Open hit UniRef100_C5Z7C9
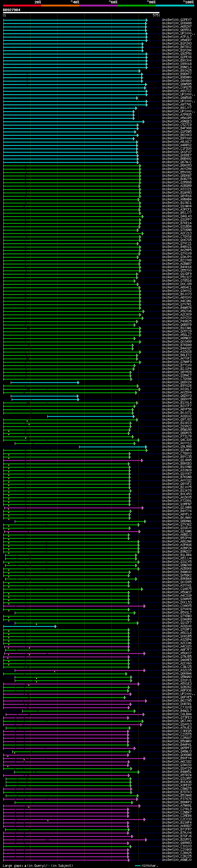The image size is (197, 868). click(176, 125)
